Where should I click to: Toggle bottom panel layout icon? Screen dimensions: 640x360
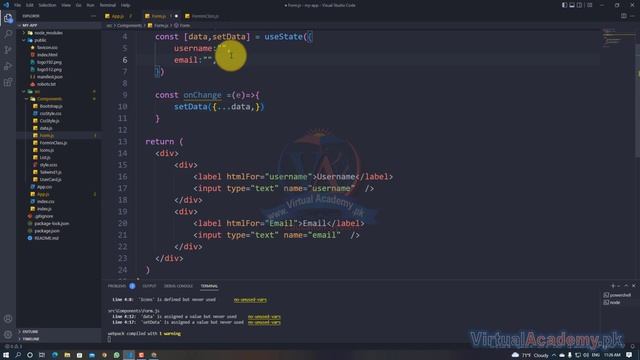point(572,5)
